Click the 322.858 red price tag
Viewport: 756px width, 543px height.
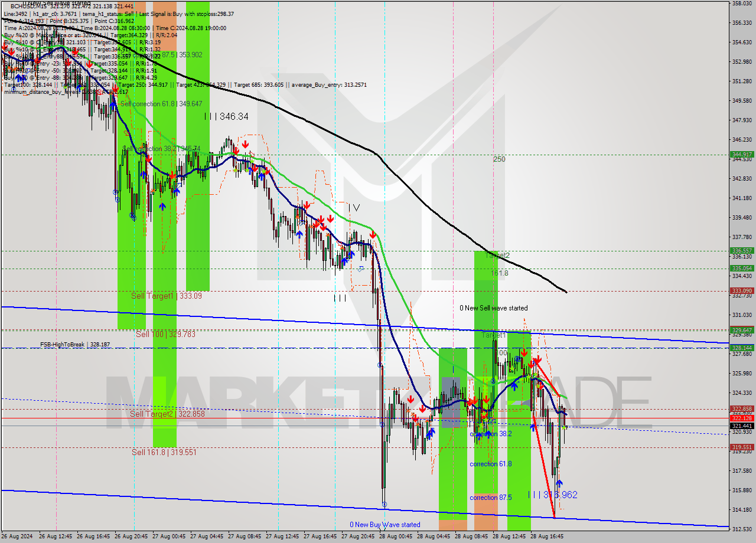(742, 408)
